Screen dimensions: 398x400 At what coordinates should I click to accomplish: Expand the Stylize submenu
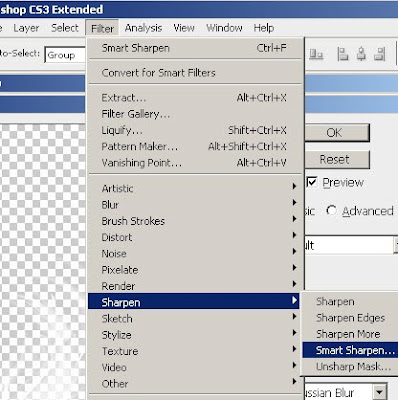coord(194,335)
